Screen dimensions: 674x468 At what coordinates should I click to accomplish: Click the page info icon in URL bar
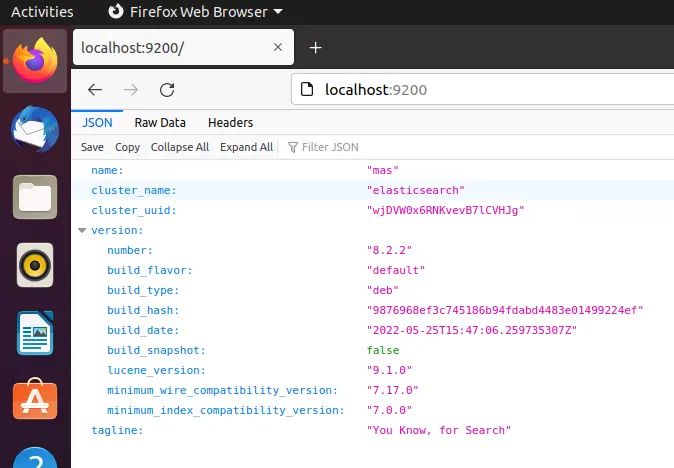point(307,89)
